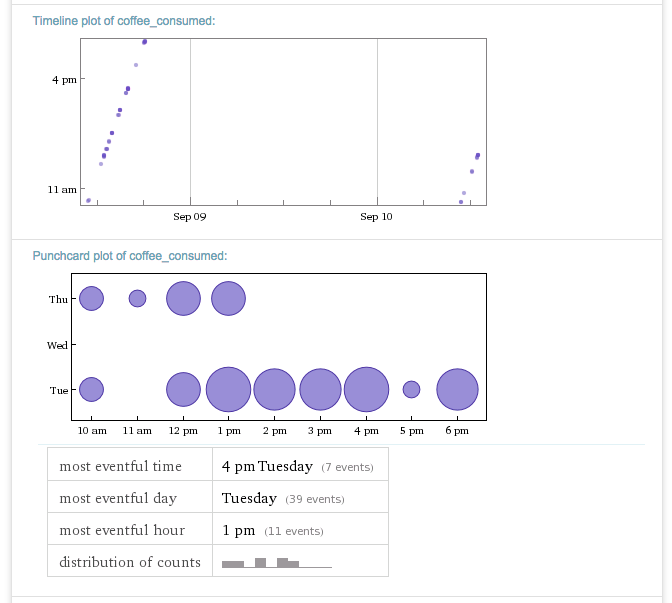The image size is (672, 603).
Task: Click the Tuesday 3 pm punchcard bubble
Action: tap(320, 390)
